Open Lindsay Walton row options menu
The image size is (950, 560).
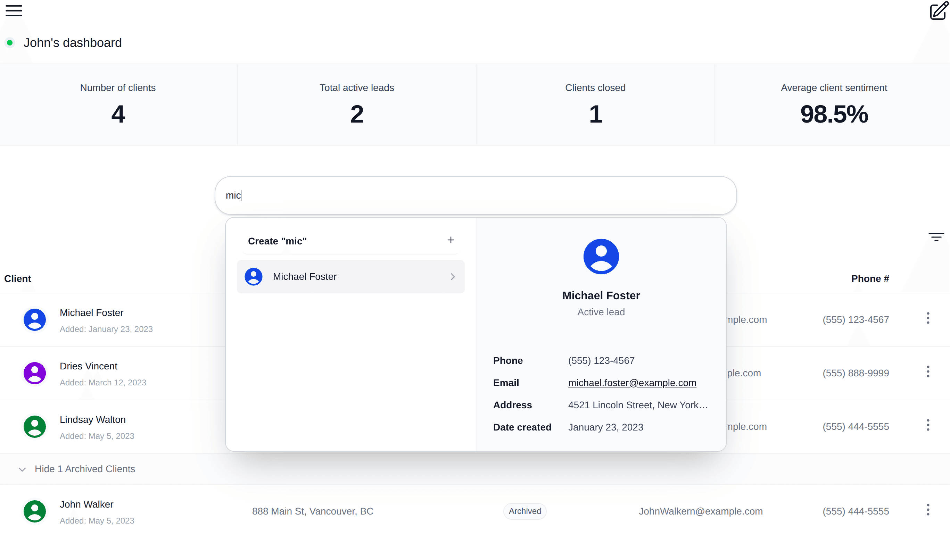[x=928, y=425]
